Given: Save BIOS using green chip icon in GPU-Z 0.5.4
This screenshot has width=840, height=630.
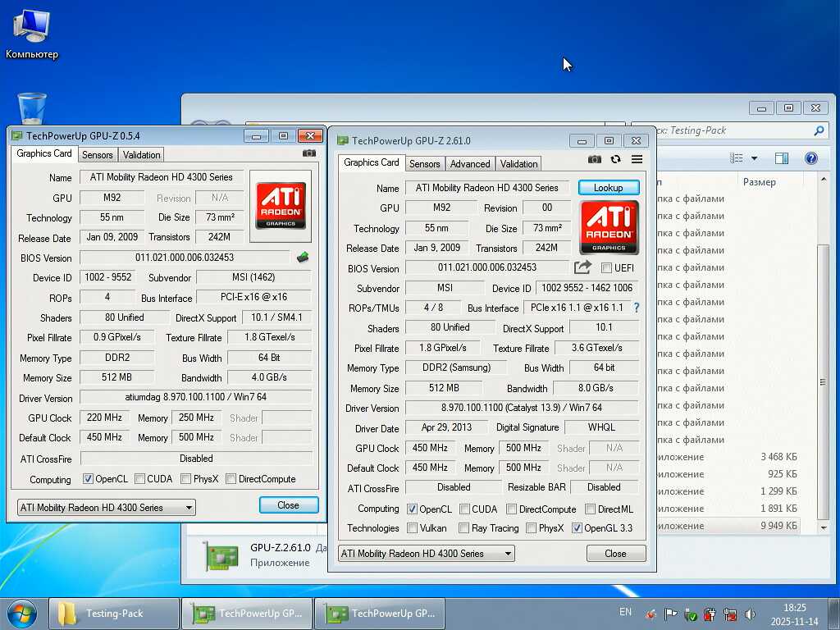Looking at the screenshot, I should point(303,258).
